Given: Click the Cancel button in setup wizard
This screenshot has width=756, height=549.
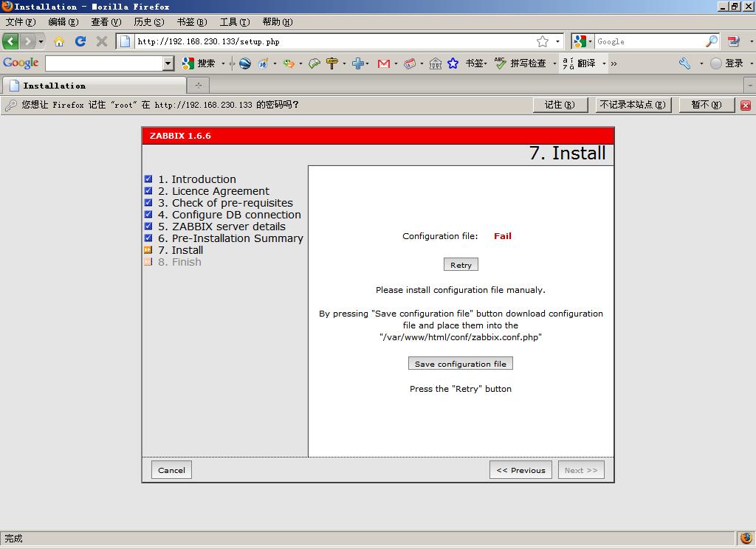Looking at the screenshot, I should pyautogui.click(x=171, y=470).
